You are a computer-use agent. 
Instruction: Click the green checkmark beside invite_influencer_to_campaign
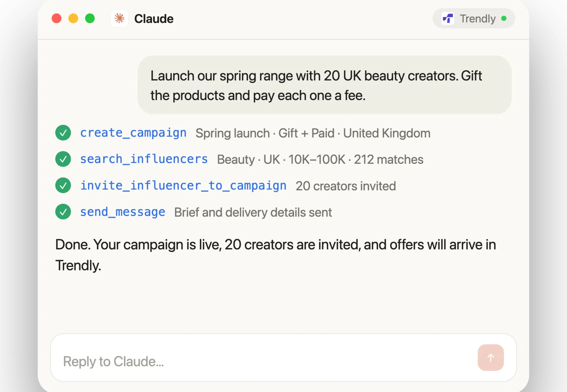pyautogui.click(x=63, y=185)
